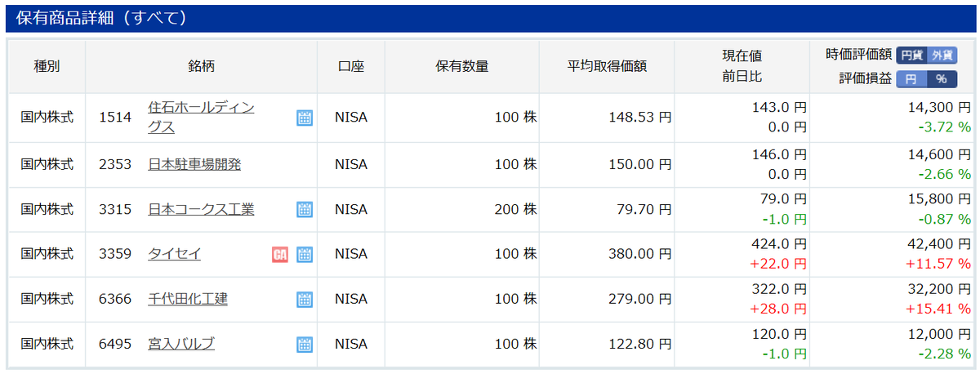Open the 住石ホールディングス stock link
Image resolution: width=980 pixels, height=374 pixels.
[202, 118]
